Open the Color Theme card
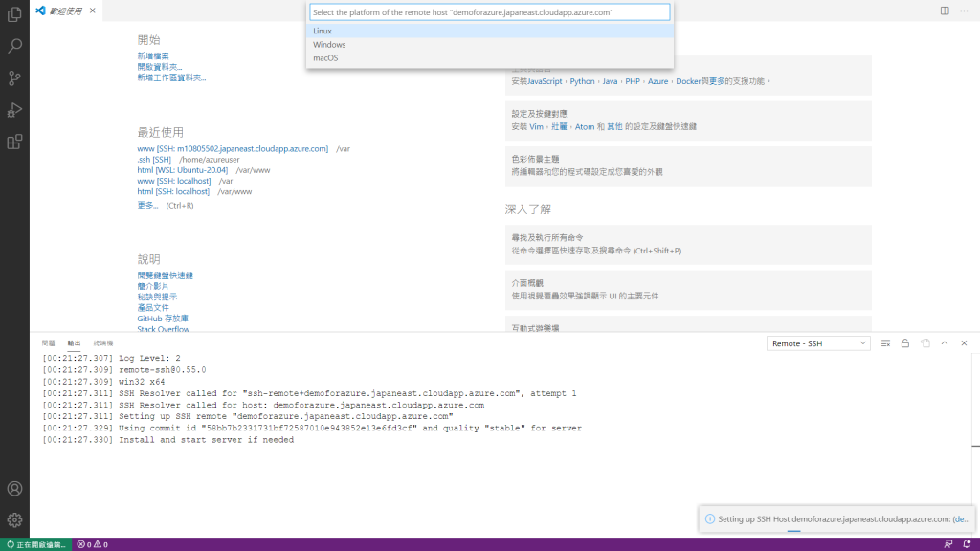The width and height of the screenshot is (980, 551). (688, 165)
